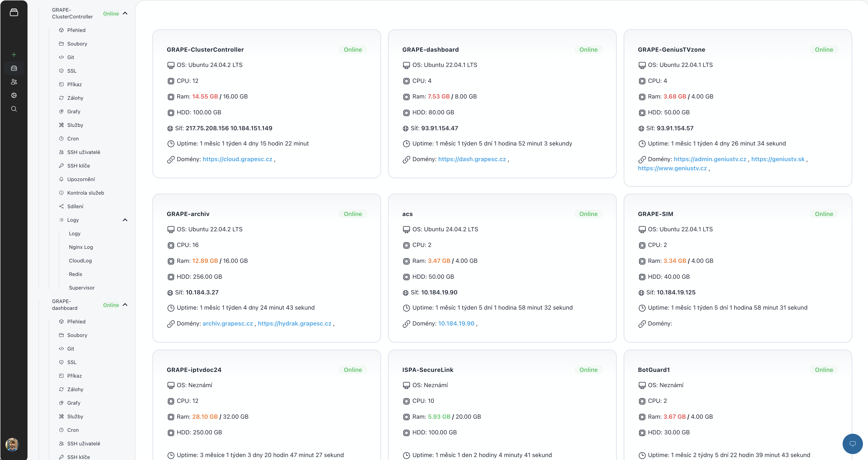Screen dimensions: 868x460
Task: Collapse the Logy submenu chevron
Action: [125, 220]
